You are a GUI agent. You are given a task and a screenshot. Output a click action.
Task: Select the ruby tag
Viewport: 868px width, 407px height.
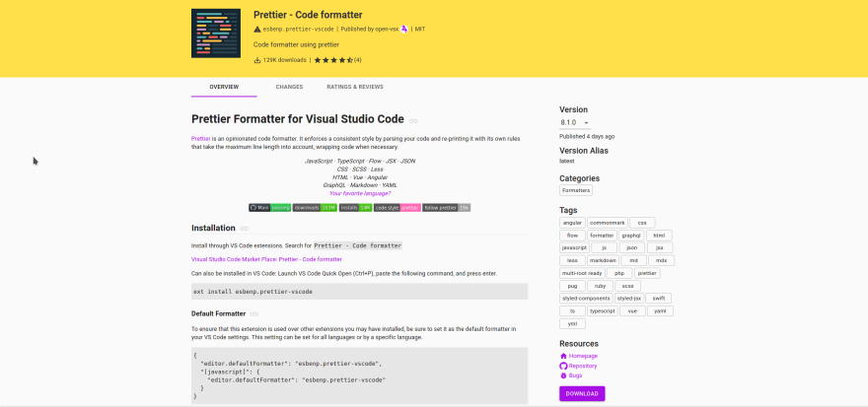[x=600, y=286]
